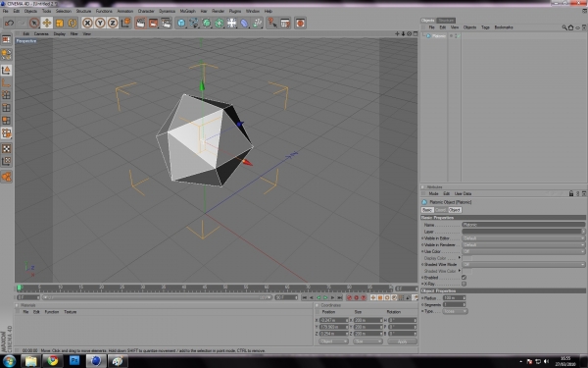This screenshot has width=588, height=368.
Task: Open Tags menu in Objects manager
Action: (485, 27)
